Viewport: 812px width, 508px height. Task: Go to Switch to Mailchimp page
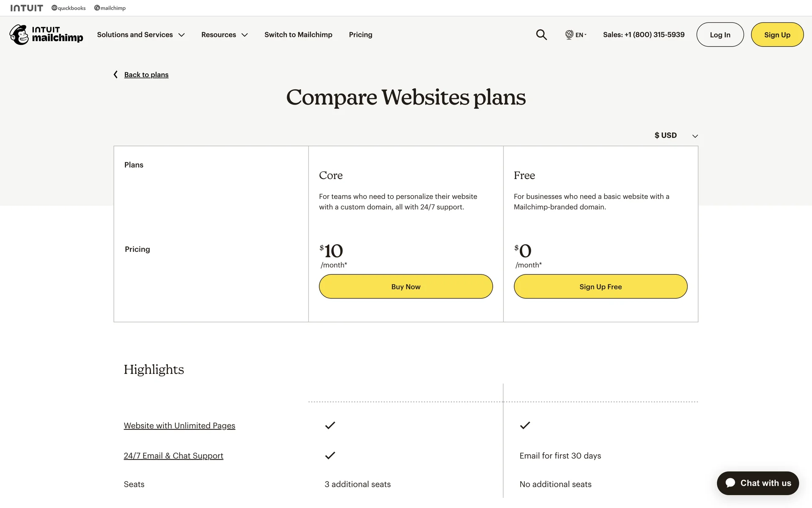click(x=298, y=35)
